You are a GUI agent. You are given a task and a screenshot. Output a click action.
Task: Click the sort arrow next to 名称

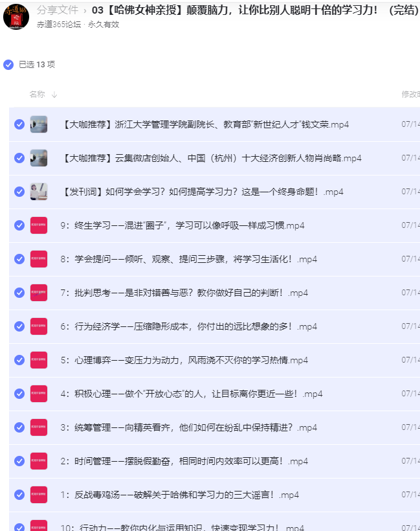click(54, 95)
